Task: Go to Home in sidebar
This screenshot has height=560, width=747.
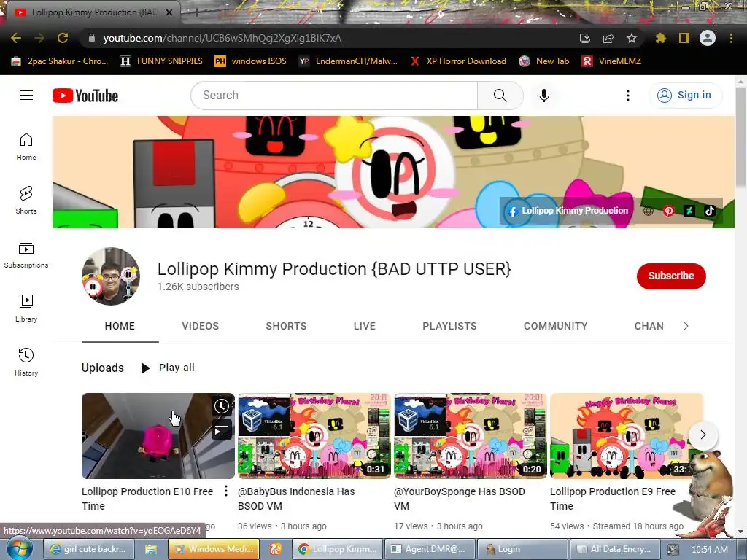Action: (26, 147)
